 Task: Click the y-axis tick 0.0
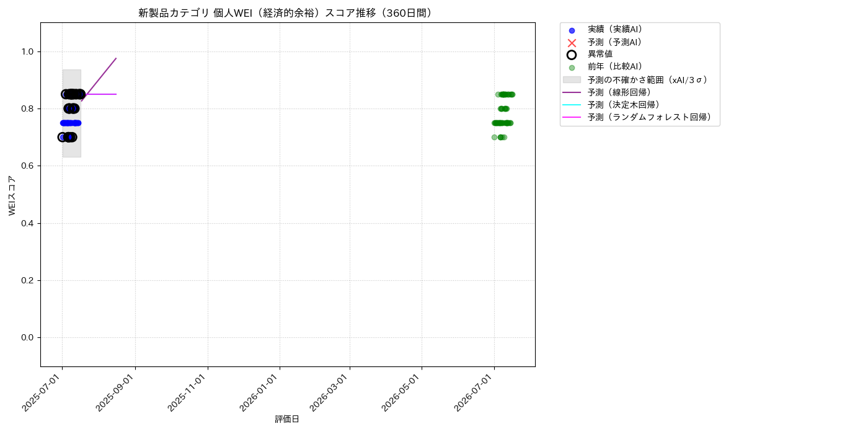pos(28,337)
